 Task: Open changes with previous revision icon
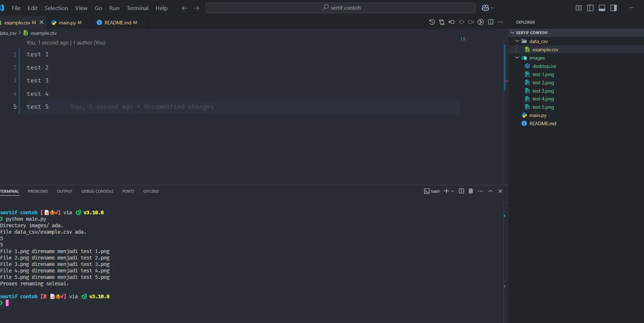pos(451,22)
